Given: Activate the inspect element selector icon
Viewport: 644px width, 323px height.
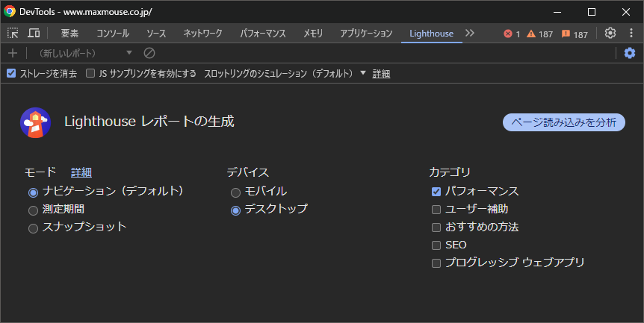Looking at the screenshot, I should tap(13, 34).
